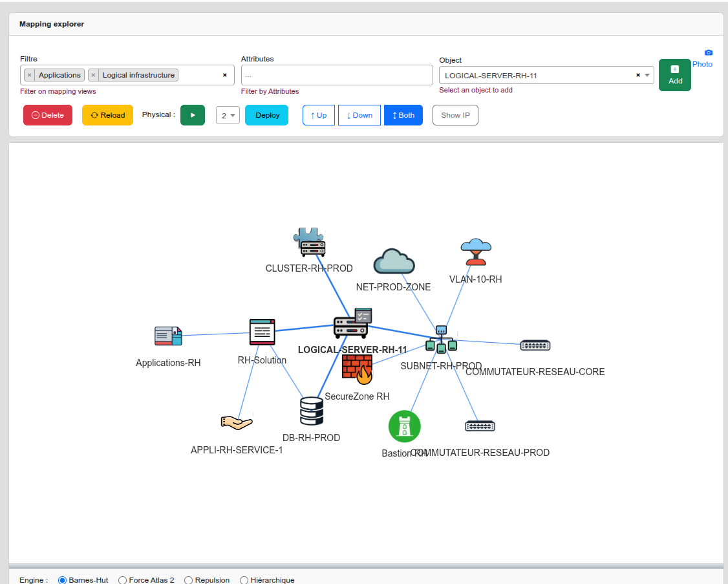
Task: Click the yellow Reload button
Action: (x=107, y=115)
